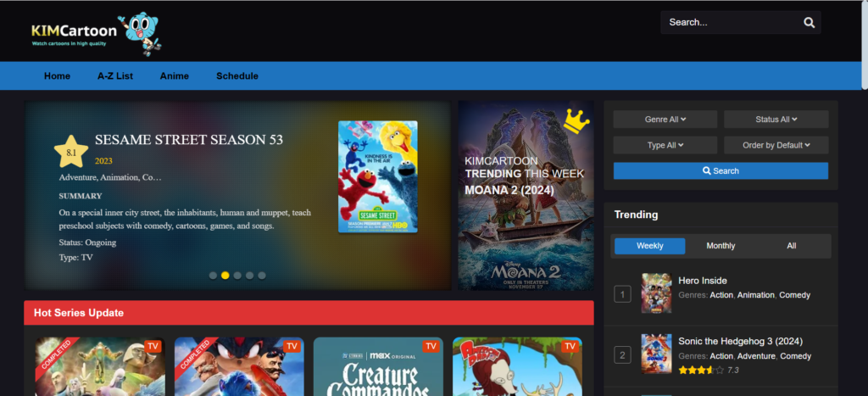Open the American Dad series card
This screenshot has height=396, width=868.
click(517, 366)
